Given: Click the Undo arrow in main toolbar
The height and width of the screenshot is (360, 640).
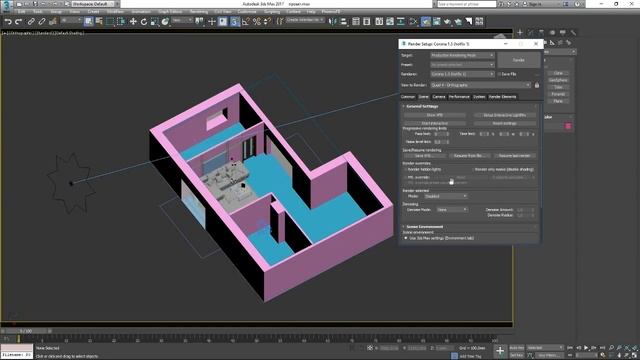Looking at the screenshot, I should click(x=8, y=22).
